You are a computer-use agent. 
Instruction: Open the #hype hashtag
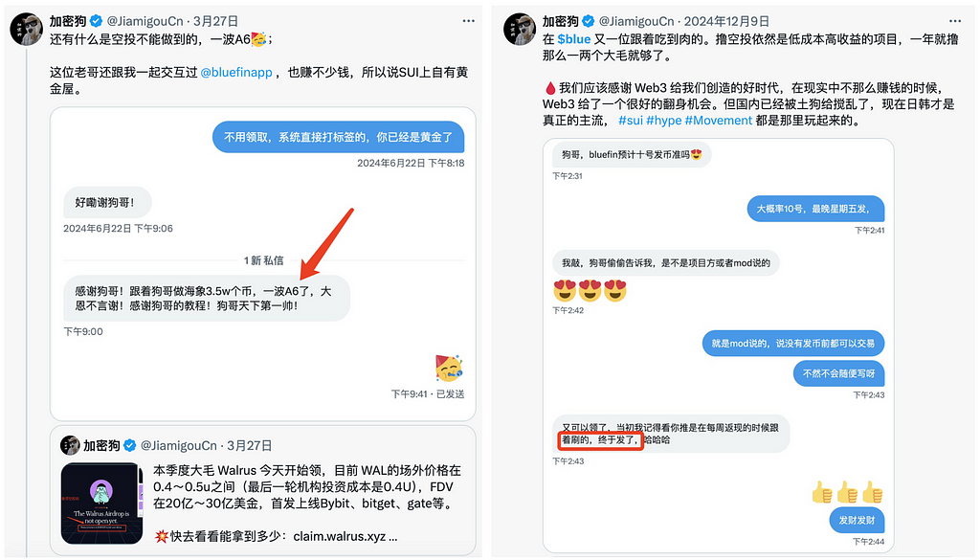(664, 121)
